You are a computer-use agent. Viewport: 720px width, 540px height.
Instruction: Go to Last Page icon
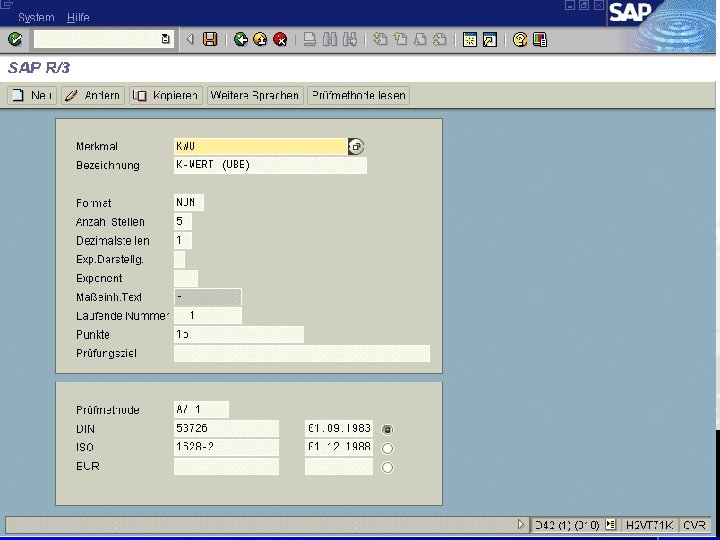click(x=440, y=39)
